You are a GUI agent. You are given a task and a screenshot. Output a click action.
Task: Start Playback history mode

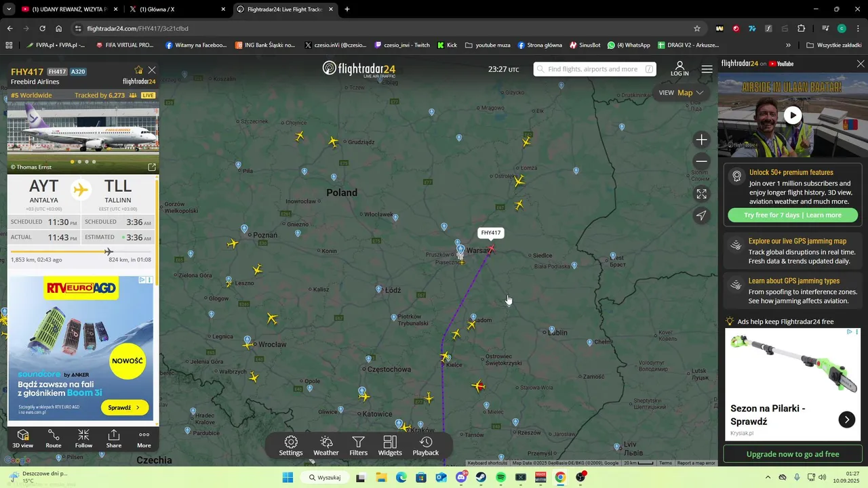pos(426,446)
